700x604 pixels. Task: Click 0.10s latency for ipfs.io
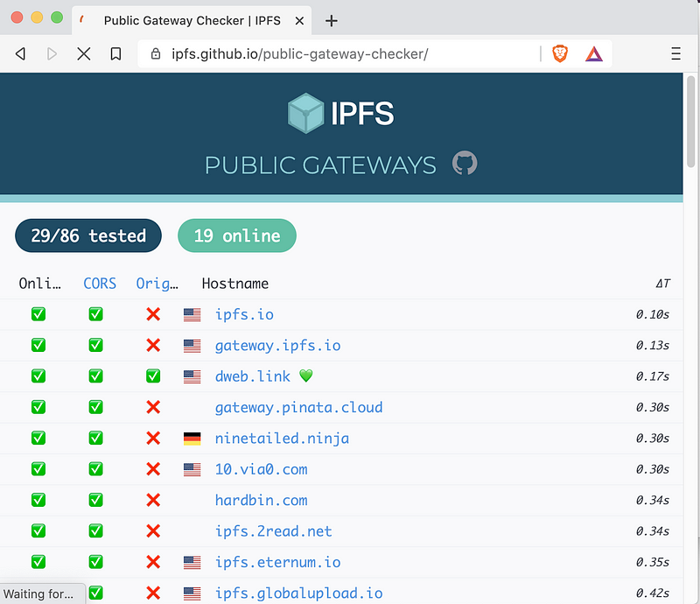click(652, 314)
